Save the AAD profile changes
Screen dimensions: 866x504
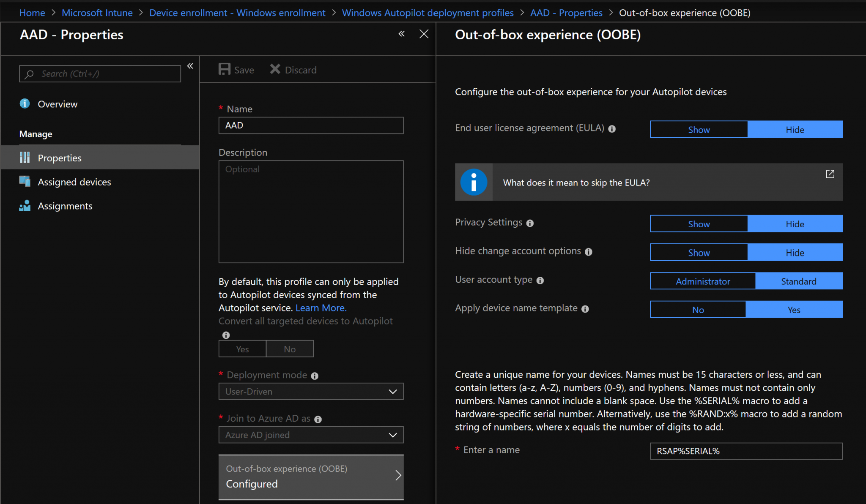pyautogui.click(x=236, y=69)
